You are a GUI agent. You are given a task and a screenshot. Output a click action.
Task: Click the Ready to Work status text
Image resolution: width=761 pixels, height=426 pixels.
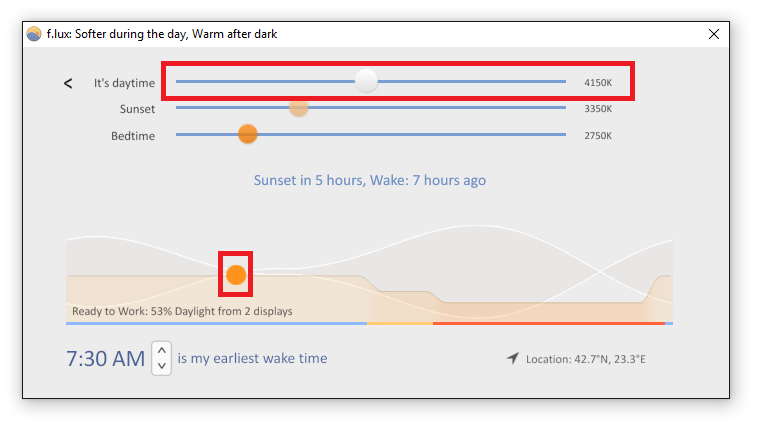pyautogui.click(x=182, y=311)
